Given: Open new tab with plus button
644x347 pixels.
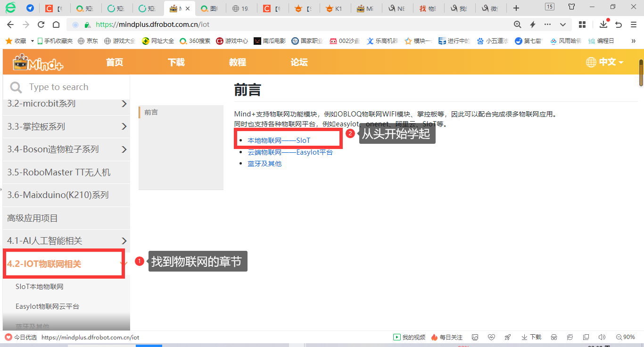Looking at the screenshot, I should 516,8.
